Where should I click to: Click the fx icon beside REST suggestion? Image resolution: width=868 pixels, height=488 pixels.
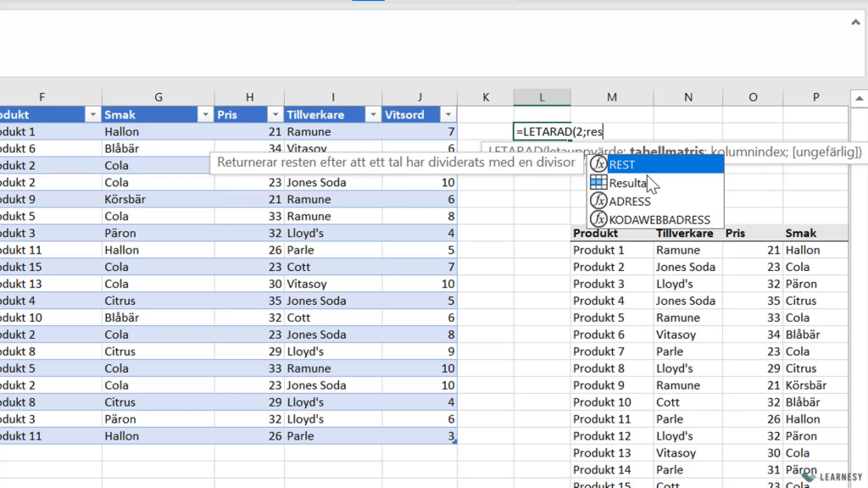(599, 164)
